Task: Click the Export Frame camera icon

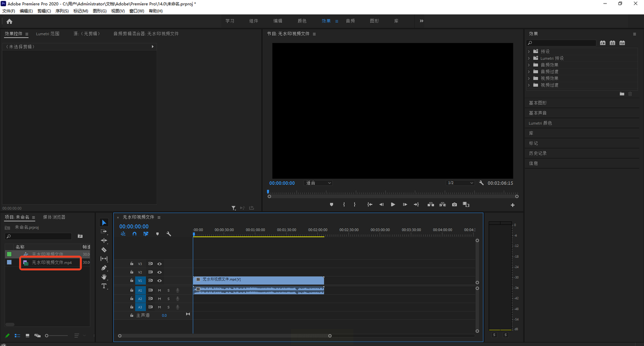Action: coord(454,205)
